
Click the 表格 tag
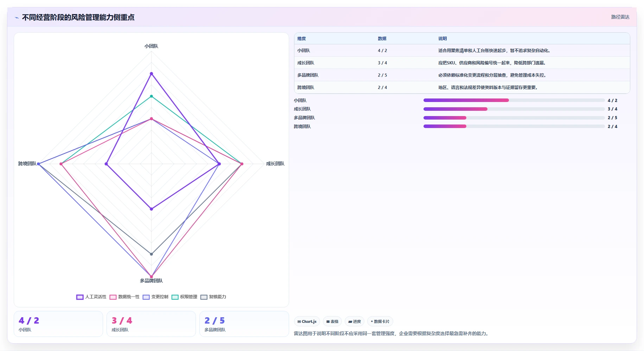(x=332, y=321)
